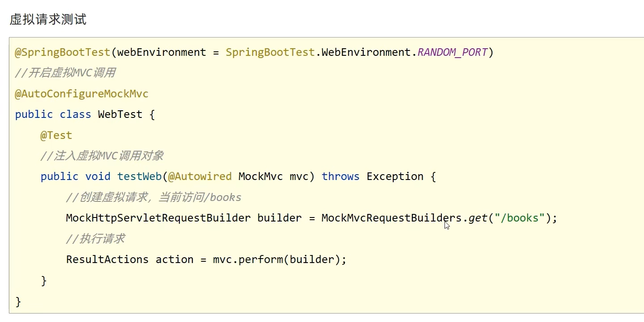
Task: Click the @AutoConfigureMockMvc annotation
Action: click(x=82, y=94)
